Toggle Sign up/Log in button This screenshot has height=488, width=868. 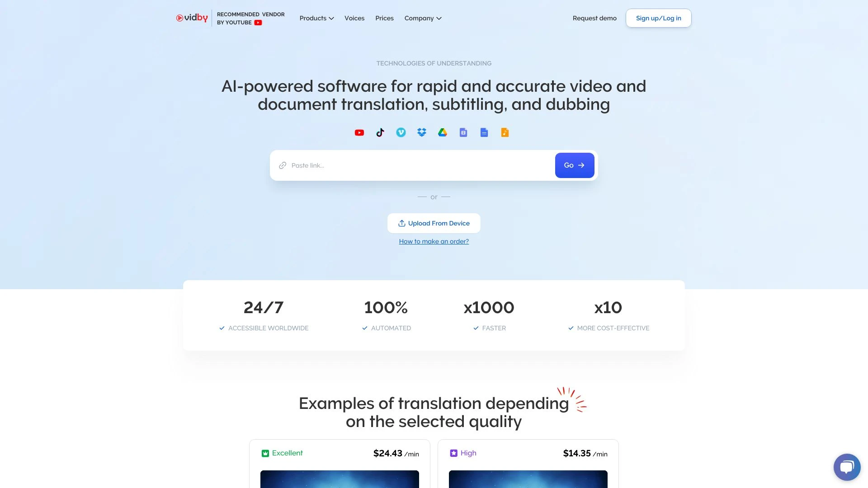click(658, 18)
